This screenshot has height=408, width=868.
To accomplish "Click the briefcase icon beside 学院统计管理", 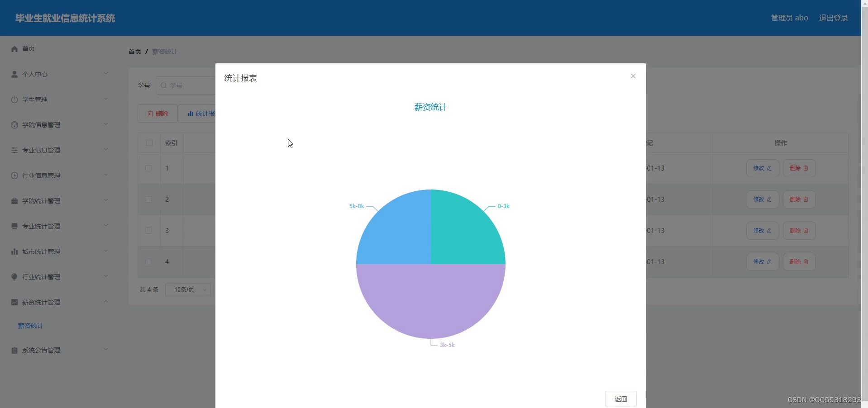I will (14, 201).
